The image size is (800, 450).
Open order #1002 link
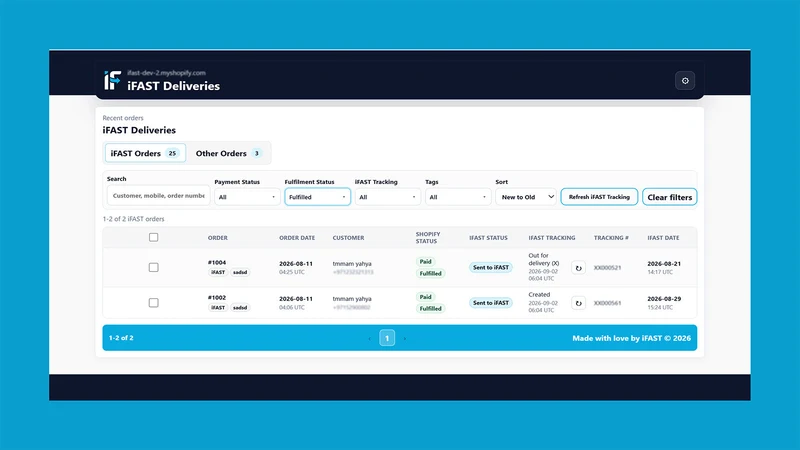coord(217,297)
